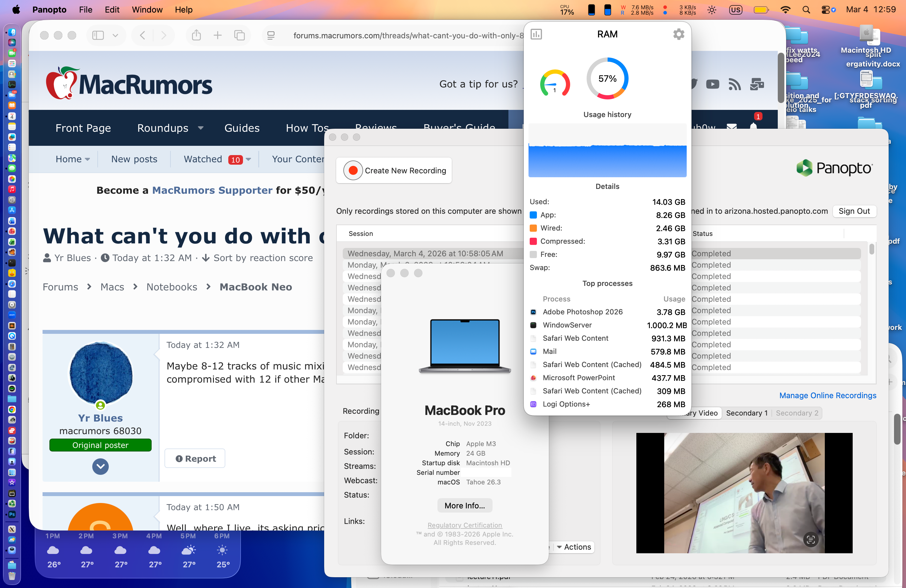Open the Regulatory Certification link
906x588 pixels.
pos(465,525)
